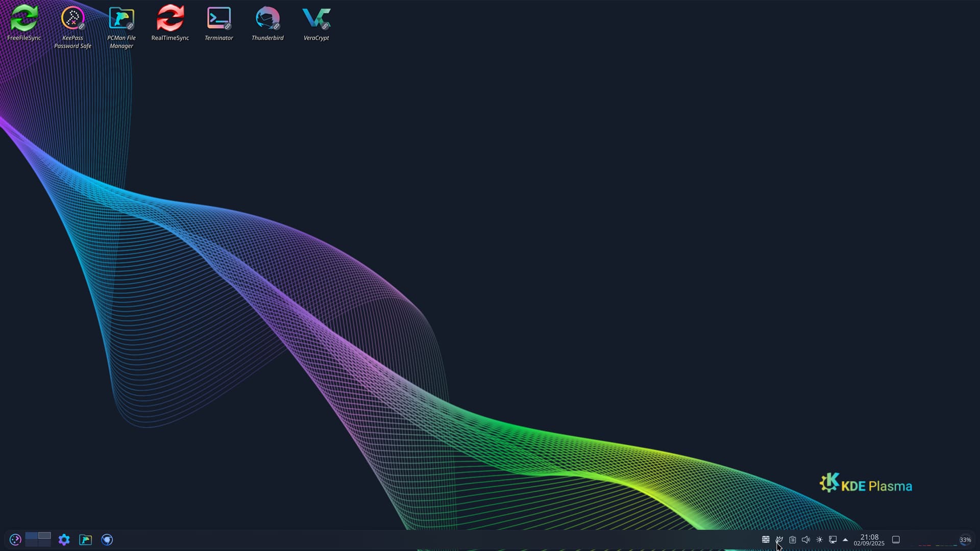Screen dimensions: 980x551
Task: Open System Settings gear in taskbar
Action: pos(64,540)
